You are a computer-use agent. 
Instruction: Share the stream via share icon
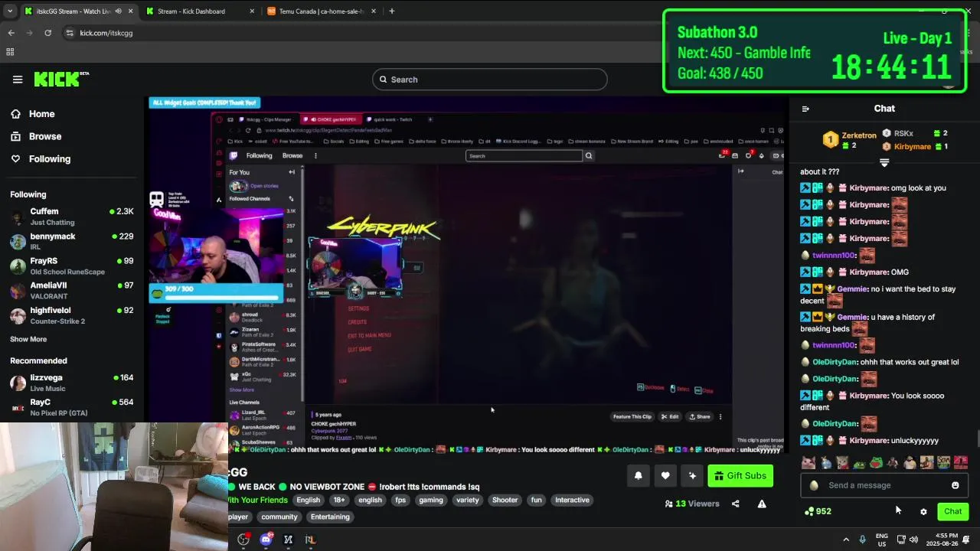click(x=736, y=504)
